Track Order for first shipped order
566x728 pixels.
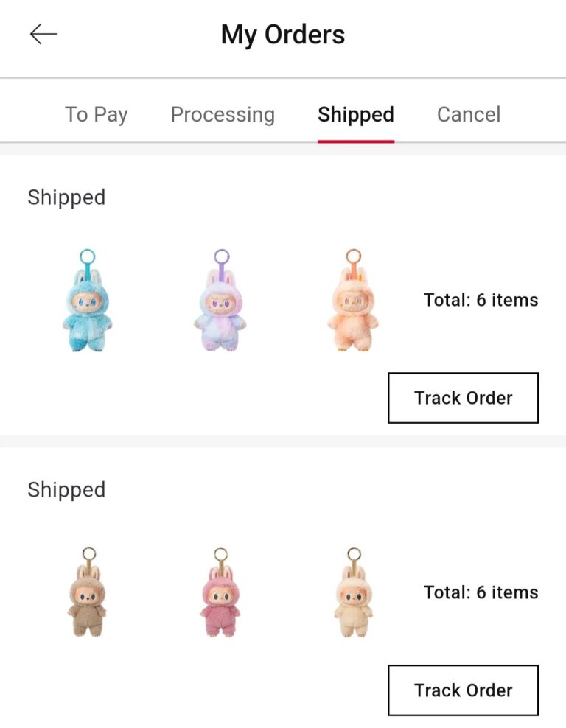(x=463, y=398)
